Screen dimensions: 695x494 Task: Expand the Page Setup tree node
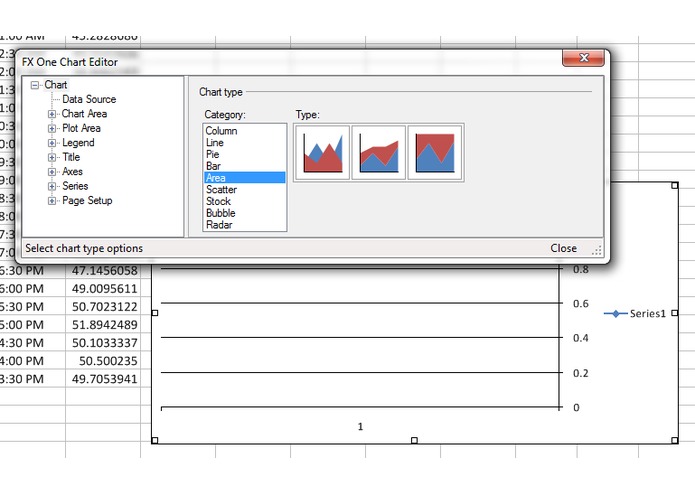tap(52, 201)
